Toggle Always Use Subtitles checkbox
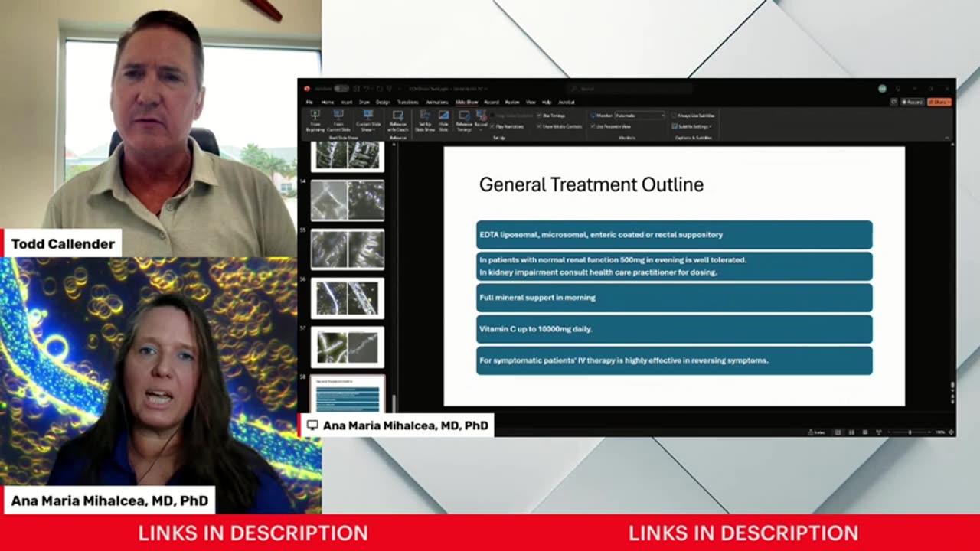 (694, 116)
